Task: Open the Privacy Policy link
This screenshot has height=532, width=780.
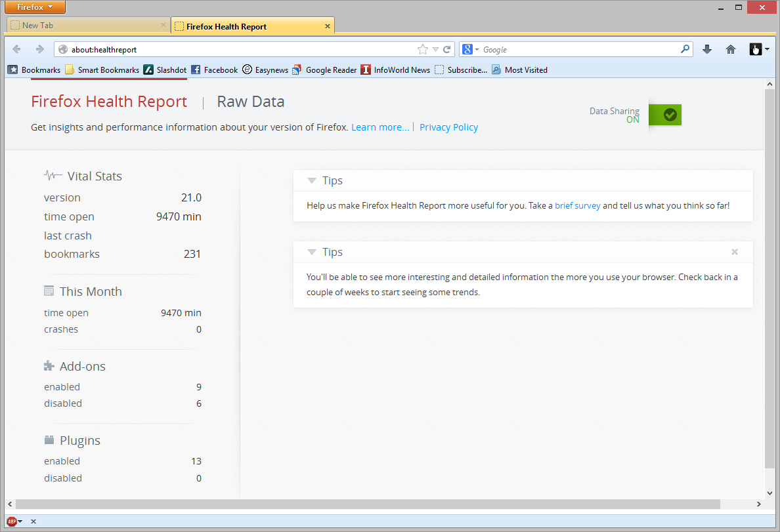Action: pyautogui.click(x=448, y=127)
